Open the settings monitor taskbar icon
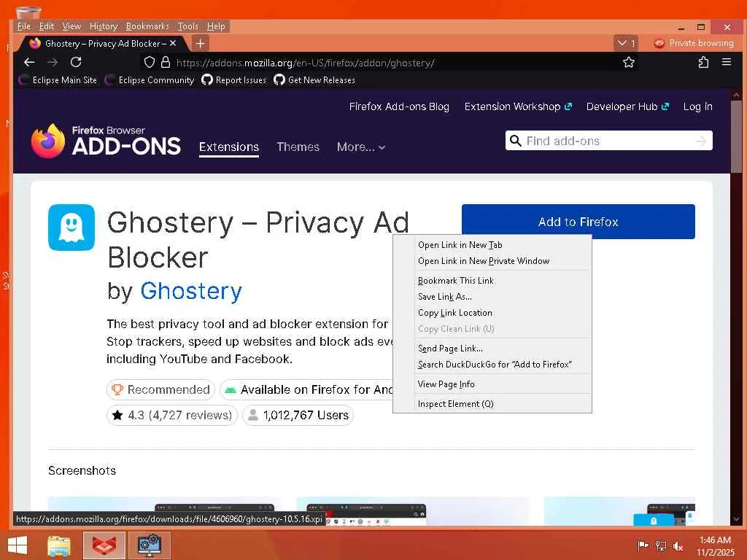 149,545
